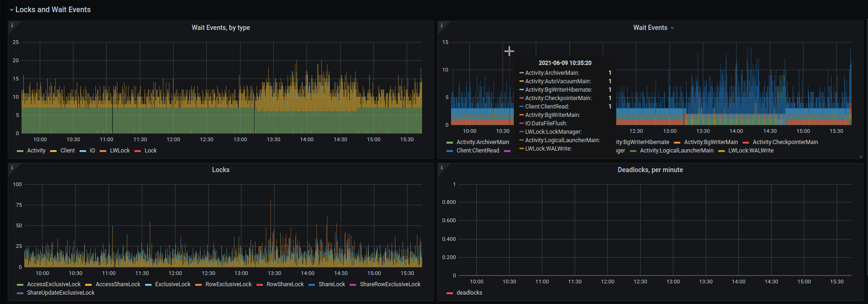This screenshot has height=304, width=868.
Task: Open the Wait Events, by type panel title menu
Action: tap(220, 28)
